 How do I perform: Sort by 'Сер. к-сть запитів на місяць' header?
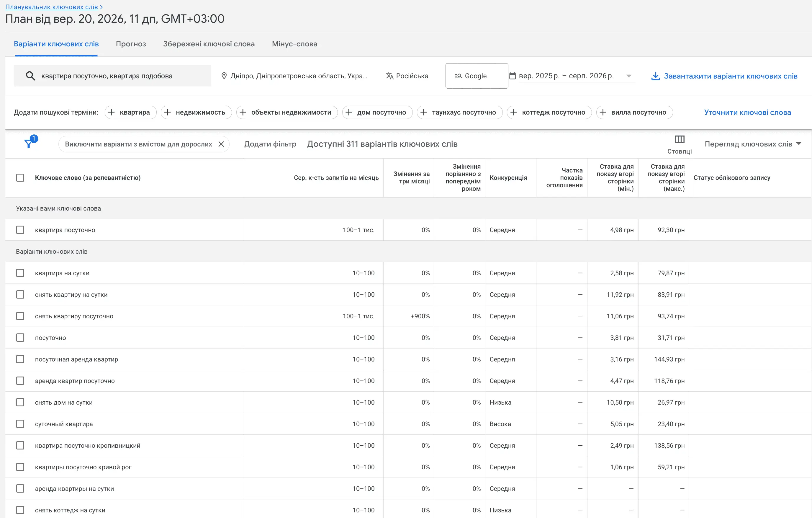point(336,177)
